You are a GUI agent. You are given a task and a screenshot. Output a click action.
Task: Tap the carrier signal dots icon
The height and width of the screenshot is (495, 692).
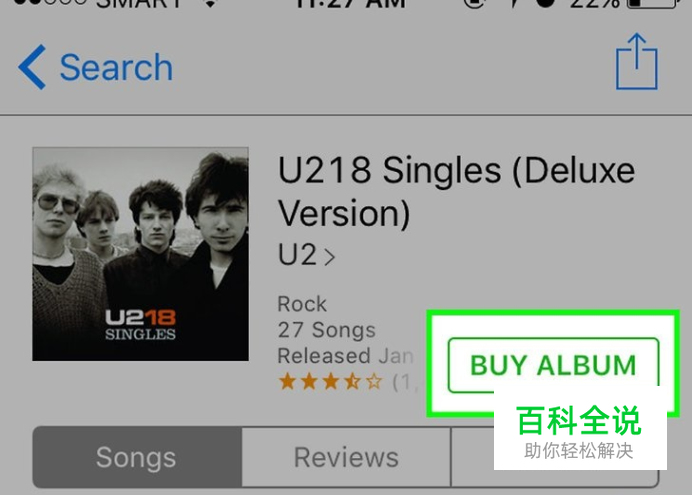tap(50, 2)
